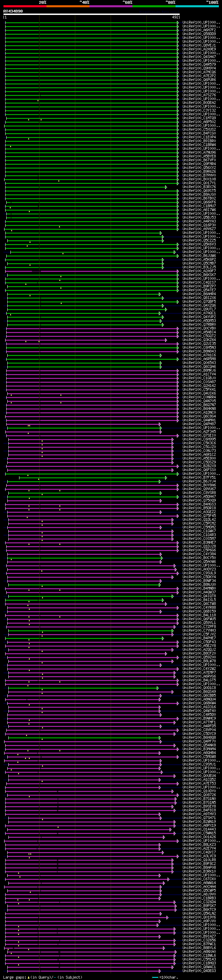The height and width of the screenshot is (980, 222).
Task: Click the purple ~60% identity legend bar
Action: (x=111, y=6)
